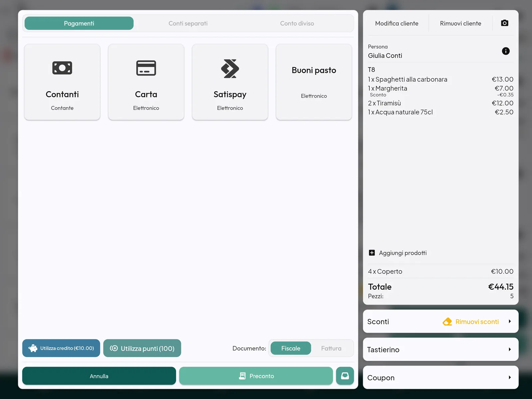Select the Spaghetti alla carbonara line
The width and height of the screenshot is (532, 399).
click(441, 79)
